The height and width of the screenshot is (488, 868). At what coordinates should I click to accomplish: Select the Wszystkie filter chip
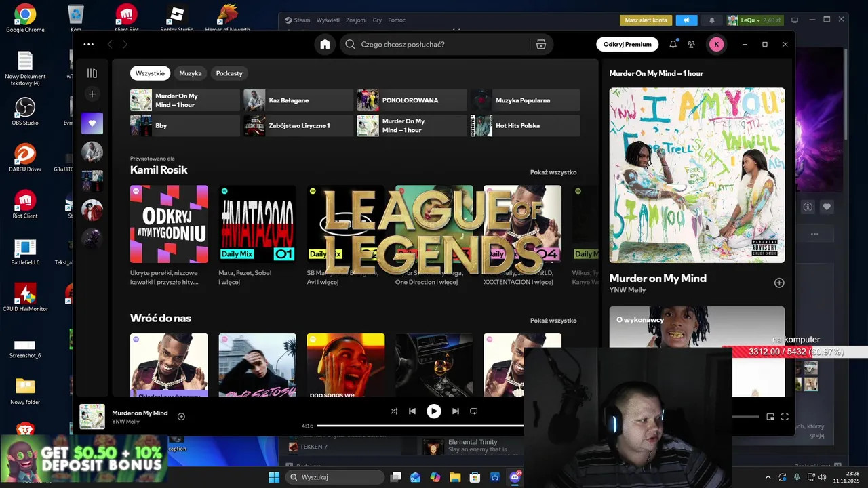150,73
